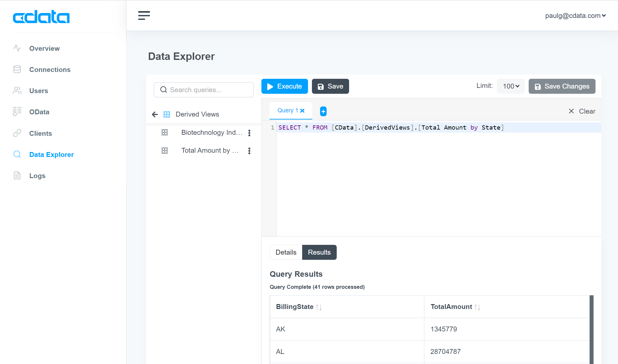The image size is (618, 364).
Task: Open options for Biotechnology Ind... view
Action: [x=249, y=133]
